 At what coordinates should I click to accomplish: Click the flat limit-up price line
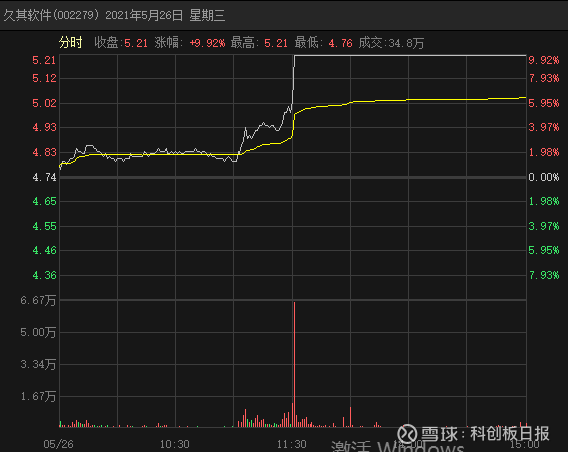point(410,55)
